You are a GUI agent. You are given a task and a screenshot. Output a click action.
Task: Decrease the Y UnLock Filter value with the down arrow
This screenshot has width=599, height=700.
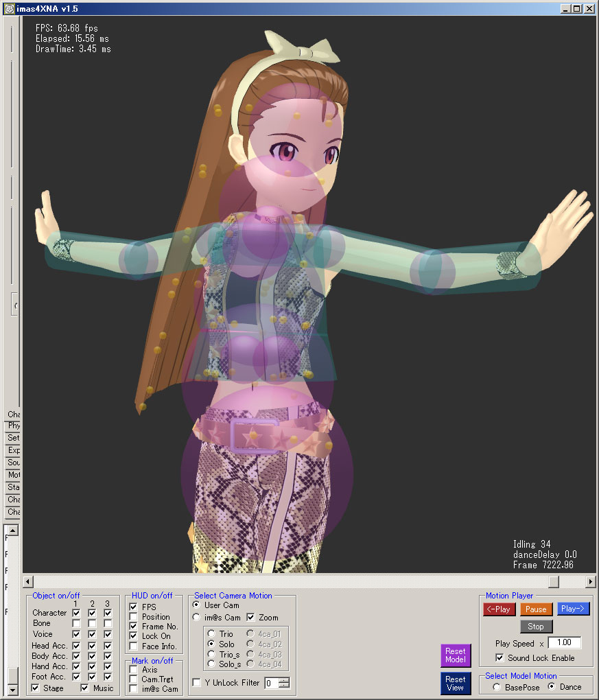click(284, 686)
